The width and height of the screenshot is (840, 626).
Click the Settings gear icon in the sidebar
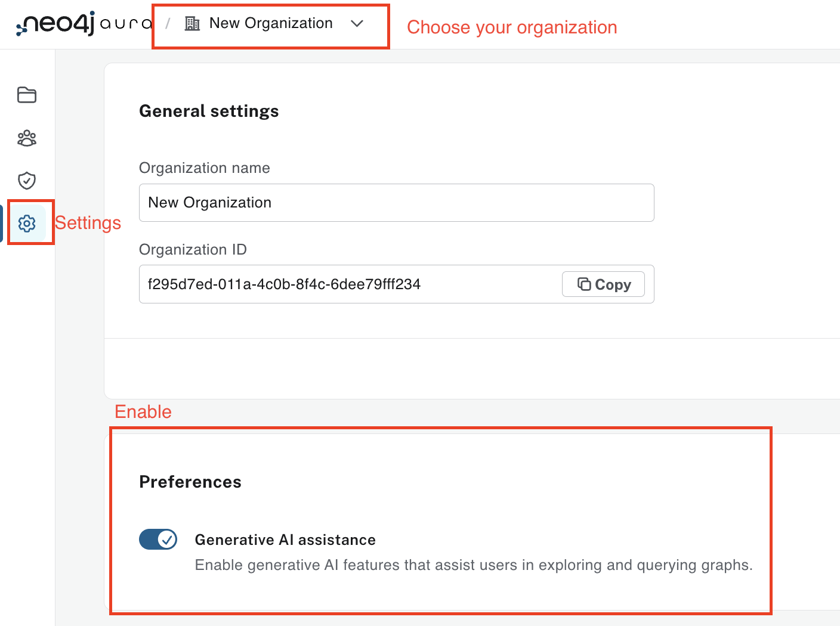tap(26, 224)
